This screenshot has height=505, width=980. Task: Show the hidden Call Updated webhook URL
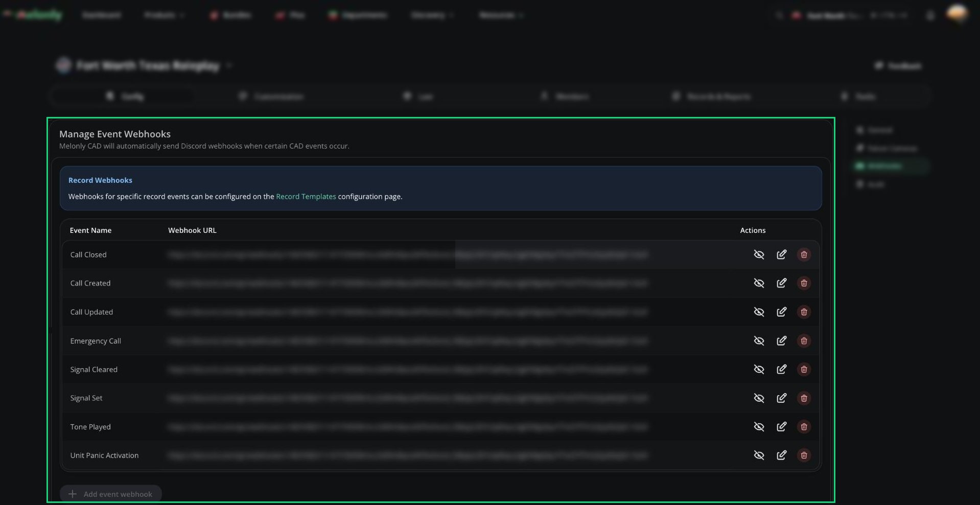pos(759,311)
